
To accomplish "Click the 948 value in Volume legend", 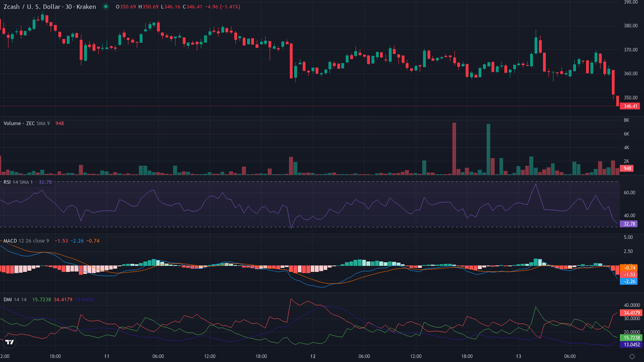I will (60, 123).
